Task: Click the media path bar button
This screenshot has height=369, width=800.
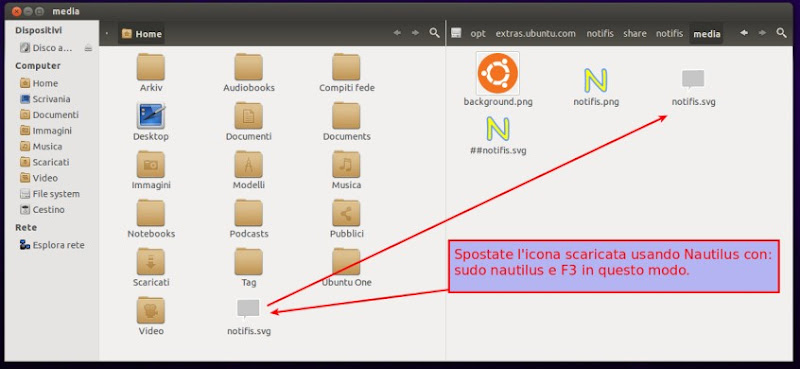Action: click(x=707, y=34)
